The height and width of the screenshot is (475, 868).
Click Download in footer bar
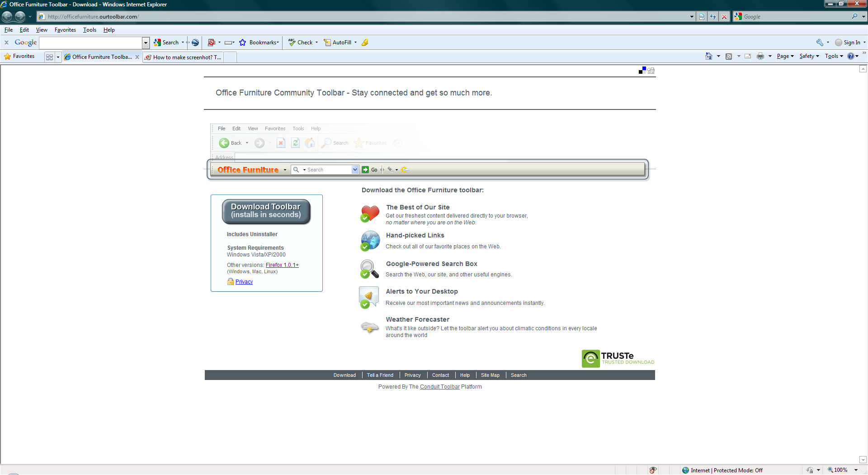[344, 375]
